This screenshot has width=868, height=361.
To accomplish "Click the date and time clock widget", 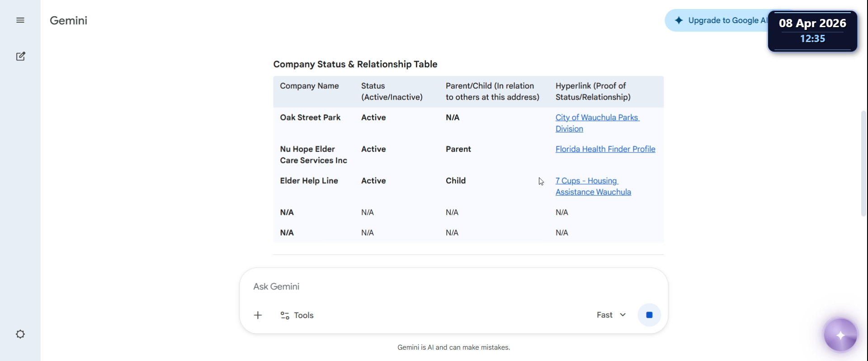I will (812, 31).
